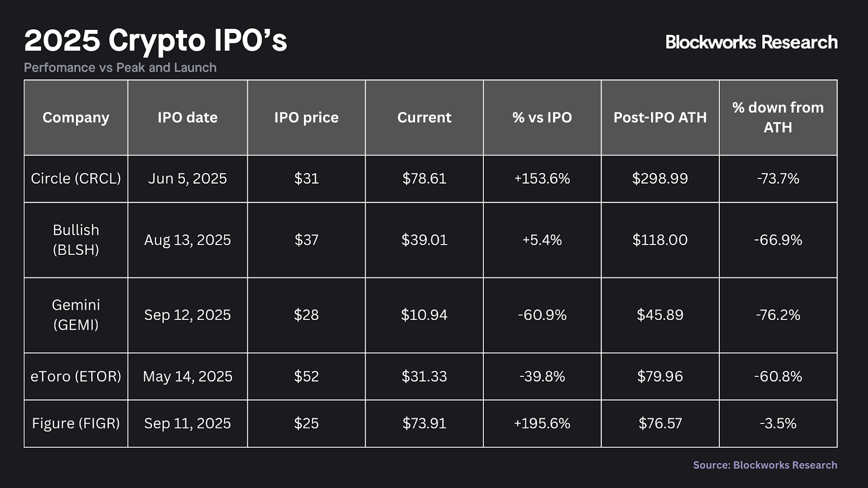Click the Figure (FIGR) company cell

coord(76,423)
